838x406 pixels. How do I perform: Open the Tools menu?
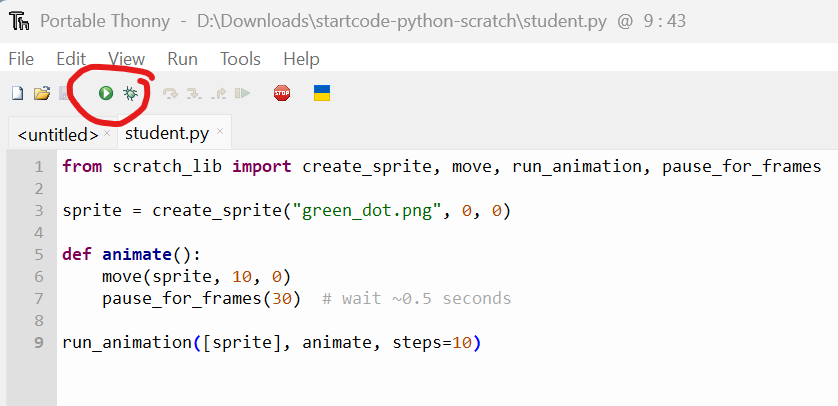(240, 59)
